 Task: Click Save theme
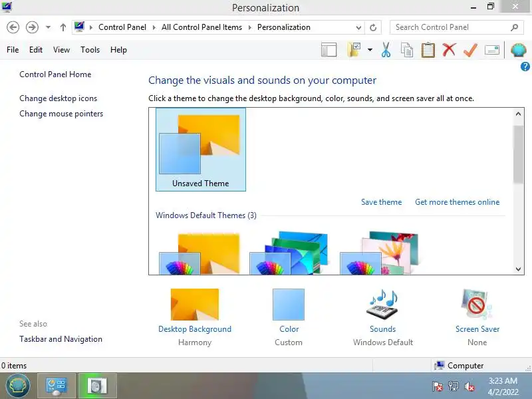pyautogui.click(x=381, y=202)
